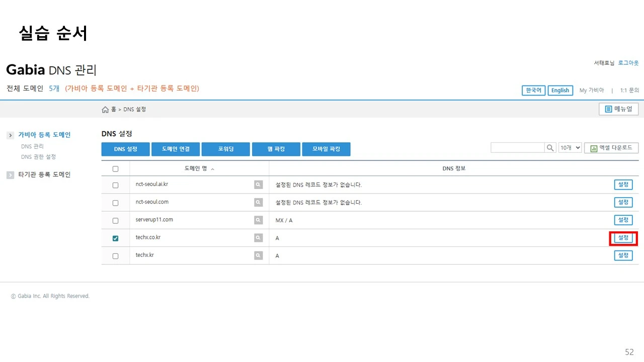The width and height of the screenshot is (644, 362).
Task: Click magnifier icon next to techx.kr
Action: point(258,255)
